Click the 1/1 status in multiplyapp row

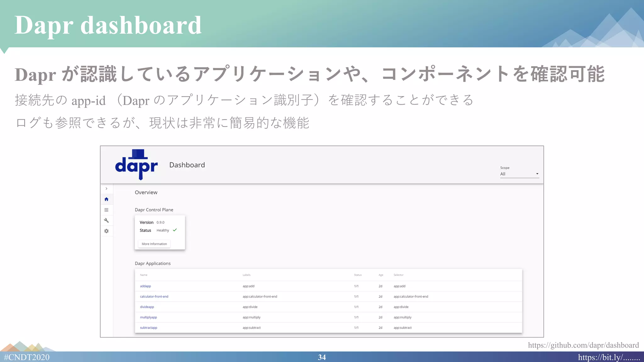356,317
